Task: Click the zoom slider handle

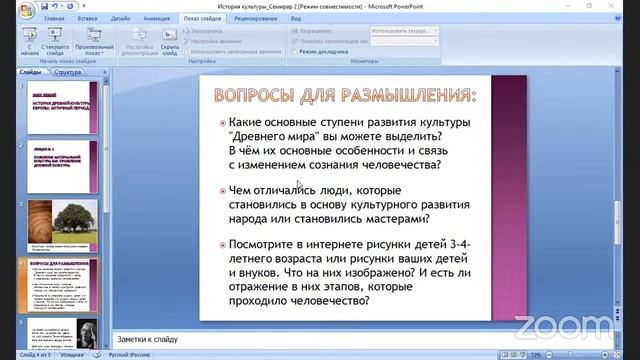Action: [570, 355]
